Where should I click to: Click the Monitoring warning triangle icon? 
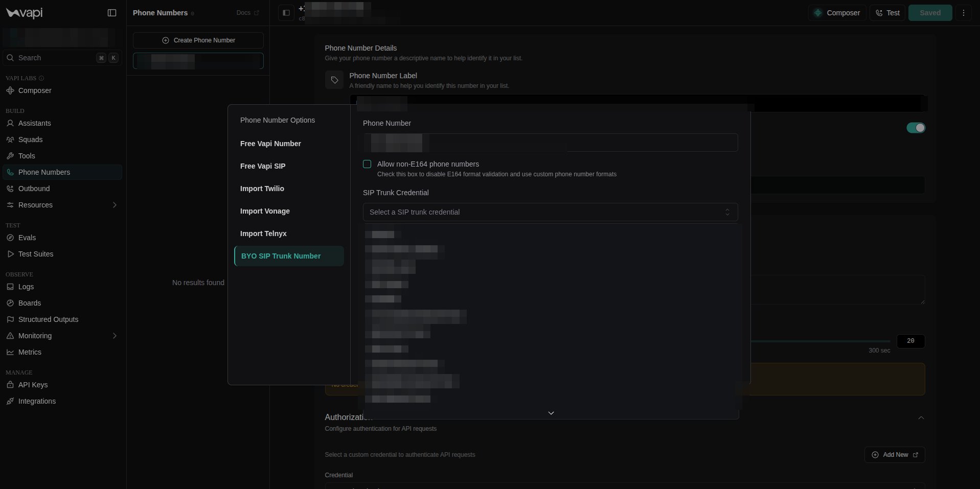10,336
